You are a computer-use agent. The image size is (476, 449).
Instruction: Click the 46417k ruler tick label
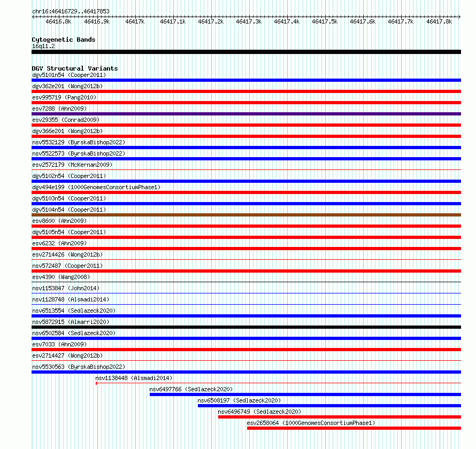pos(135,21)
